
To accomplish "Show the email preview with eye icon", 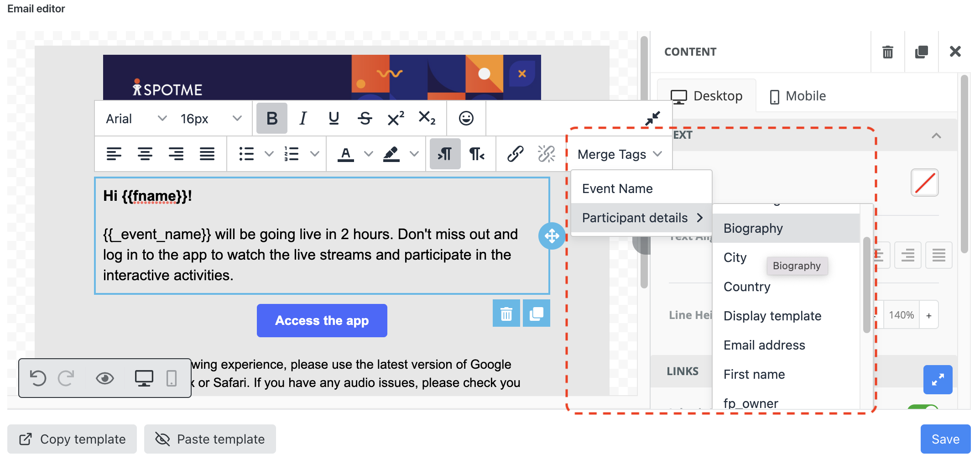I will 104,378.
